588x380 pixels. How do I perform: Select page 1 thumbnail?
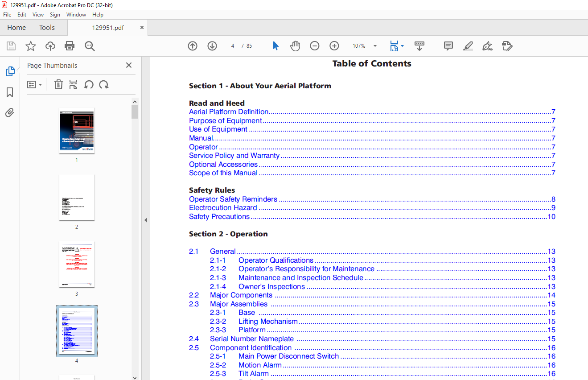click(x=77, y=130)
